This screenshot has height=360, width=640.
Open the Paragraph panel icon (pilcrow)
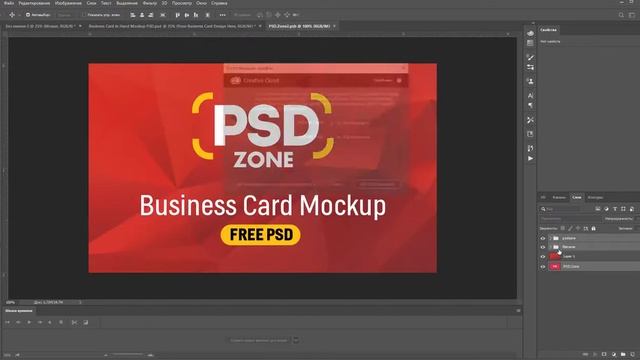pos(530,105)
